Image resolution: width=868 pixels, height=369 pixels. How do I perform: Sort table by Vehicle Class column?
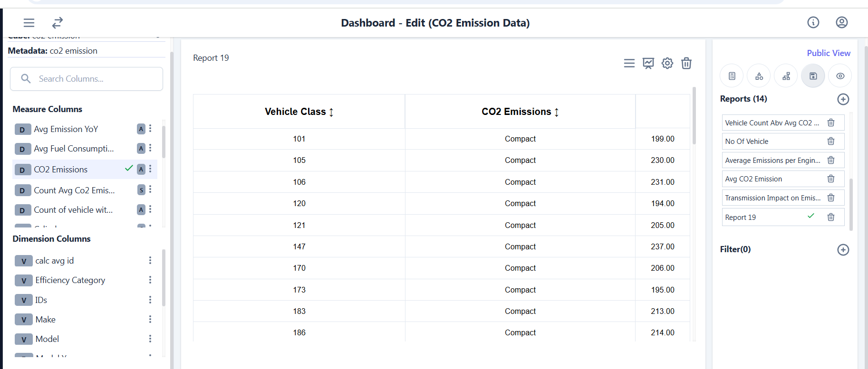pos(331,112)
